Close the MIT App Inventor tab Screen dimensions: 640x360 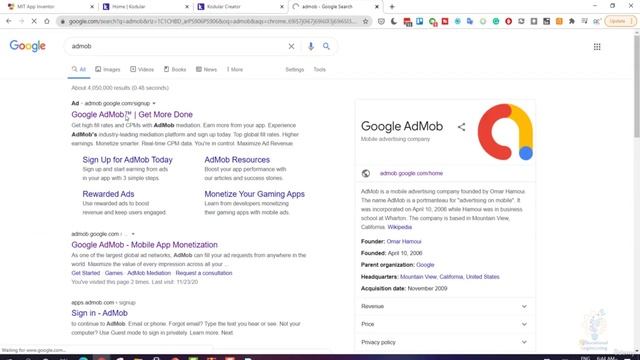coord(92,7)
